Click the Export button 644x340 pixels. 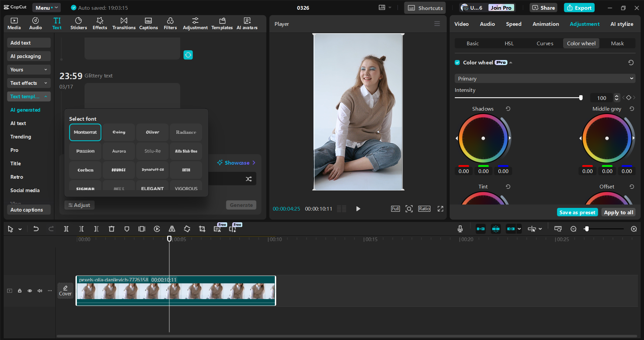point(579,7)
